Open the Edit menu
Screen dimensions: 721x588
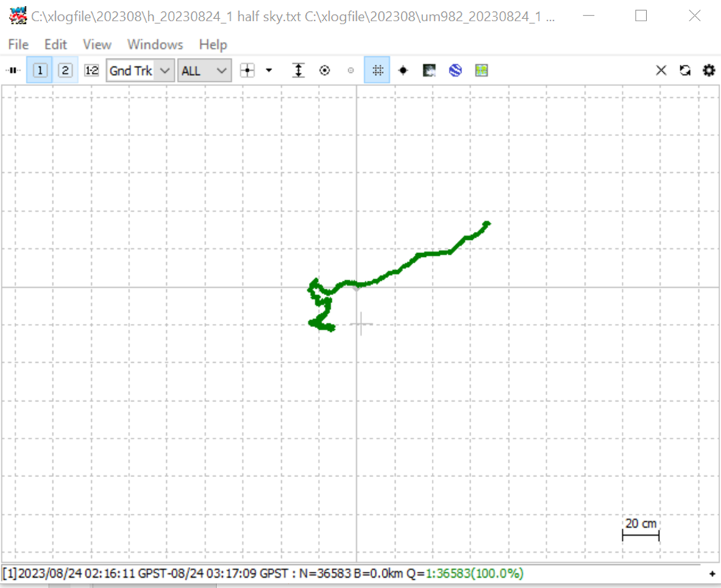coord(56,45)
